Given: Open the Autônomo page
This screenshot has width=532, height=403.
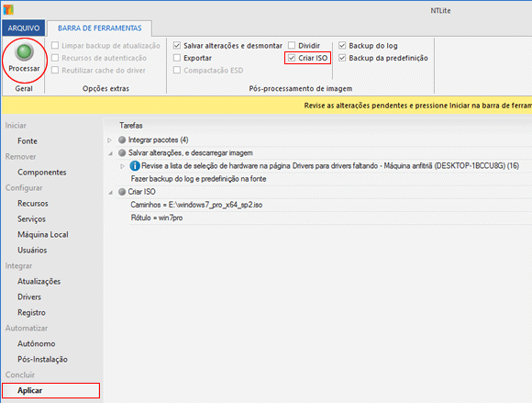Looking at the screenshot, I should click(37, 344).
